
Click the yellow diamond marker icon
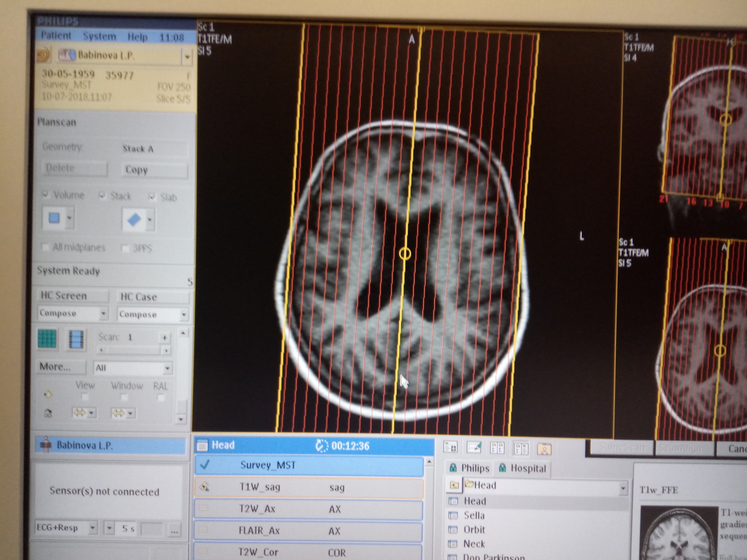47,395
